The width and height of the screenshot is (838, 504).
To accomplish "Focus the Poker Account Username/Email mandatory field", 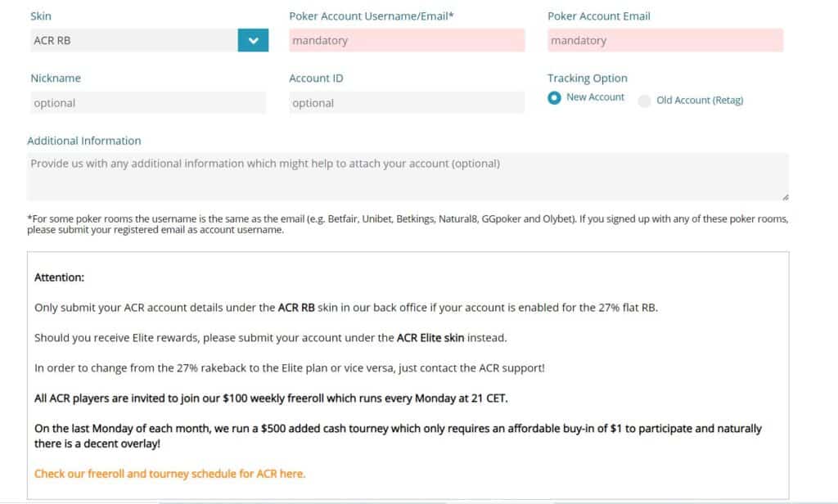I will pyautogui.click(x=407, y=40).
